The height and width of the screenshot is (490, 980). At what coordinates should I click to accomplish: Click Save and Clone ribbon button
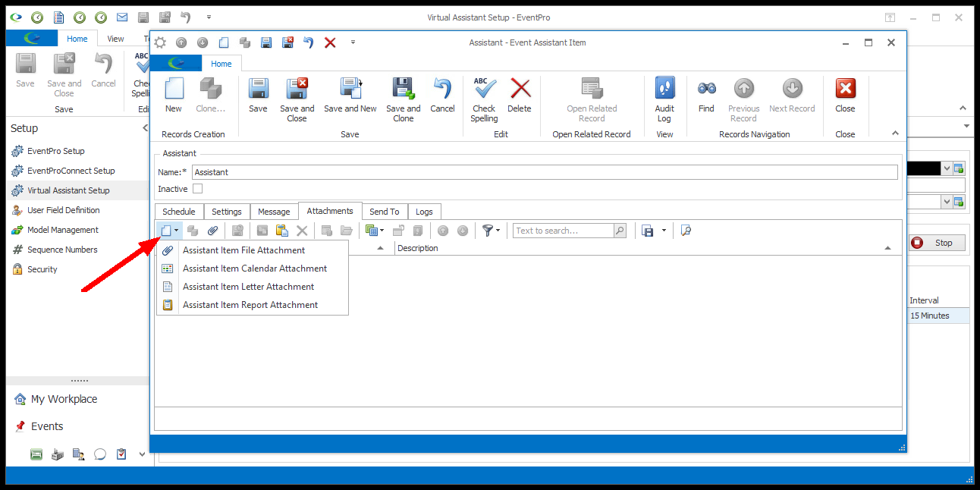coord(403,100)
